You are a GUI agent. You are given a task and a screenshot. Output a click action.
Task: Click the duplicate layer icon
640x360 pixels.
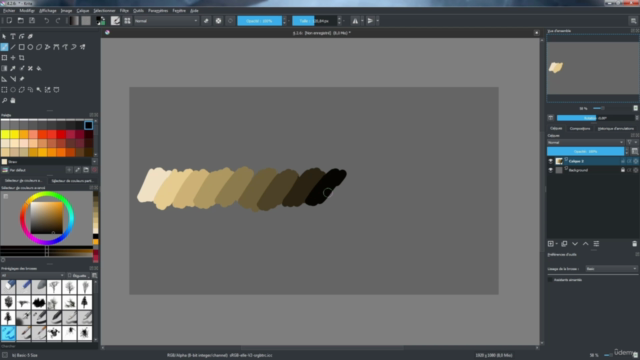coord(564,244)
